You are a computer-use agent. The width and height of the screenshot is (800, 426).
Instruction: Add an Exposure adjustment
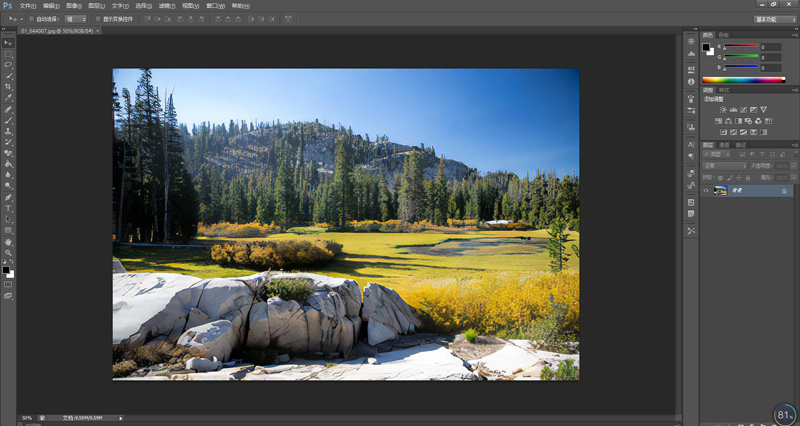pyautogui.click(x=753, y=110)
